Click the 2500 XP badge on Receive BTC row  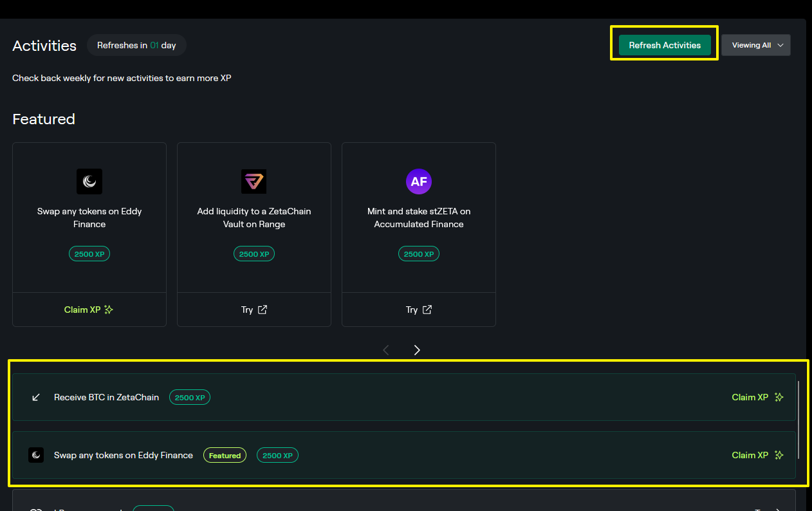pyautogui.click(x=190, y=397)
